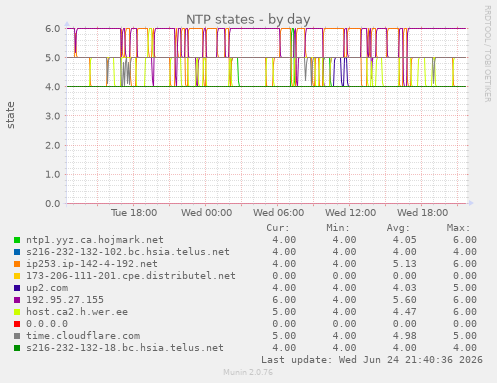The height and width of the screenshot is (383, 497).
Task: Click the Avg value 5.13 for ip253.ip-142-4-192.net
Action: (x=404, y=264)
